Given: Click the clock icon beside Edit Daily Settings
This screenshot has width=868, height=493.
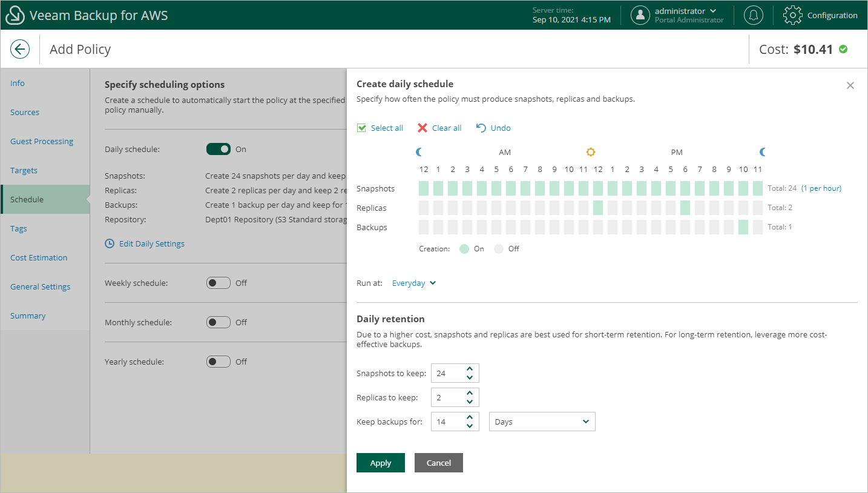Looking at the screenshot, I should 110,243.
